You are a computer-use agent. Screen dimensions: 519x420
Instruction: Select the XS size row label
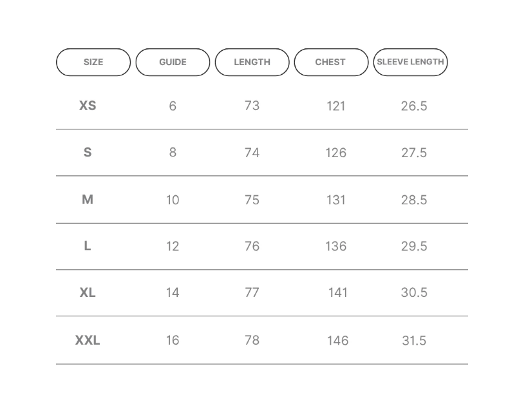pyautogui.click(x=88, y=106)
